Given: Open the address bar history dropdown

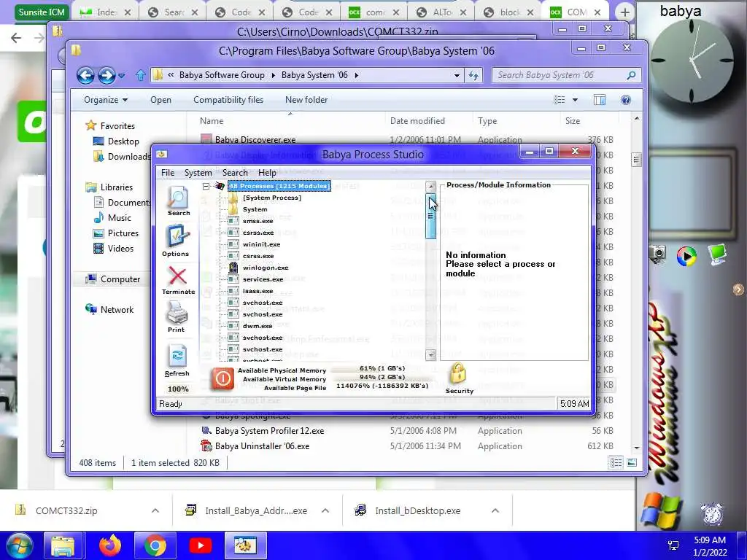Looking at the screenshot, I should point(457,75).
